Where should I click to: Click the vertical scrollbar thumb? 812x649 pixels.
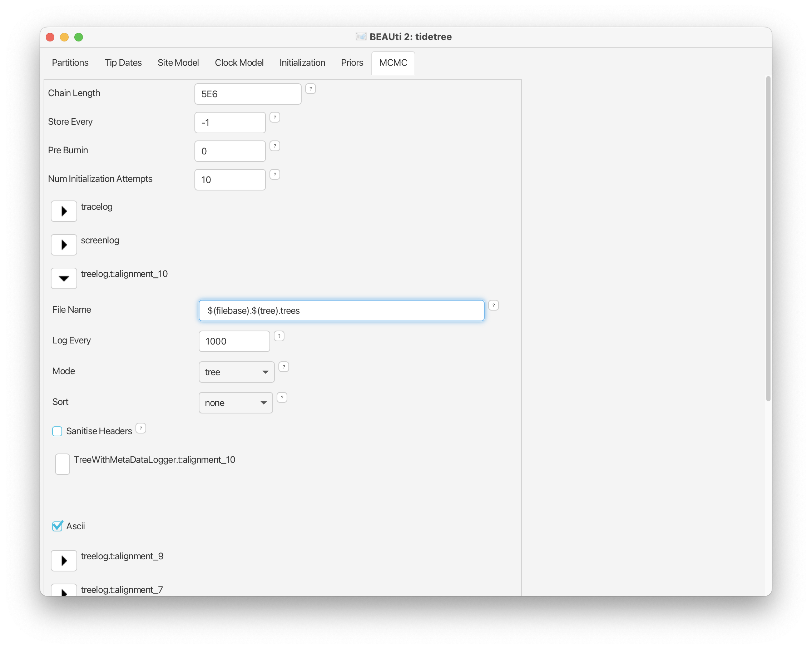coord(768,238)
